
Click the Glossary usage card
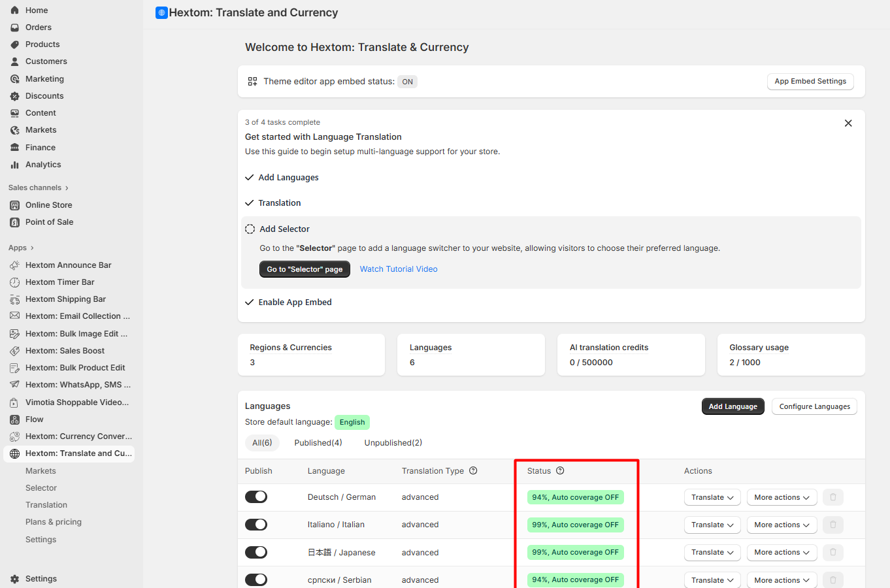point(791,355)
